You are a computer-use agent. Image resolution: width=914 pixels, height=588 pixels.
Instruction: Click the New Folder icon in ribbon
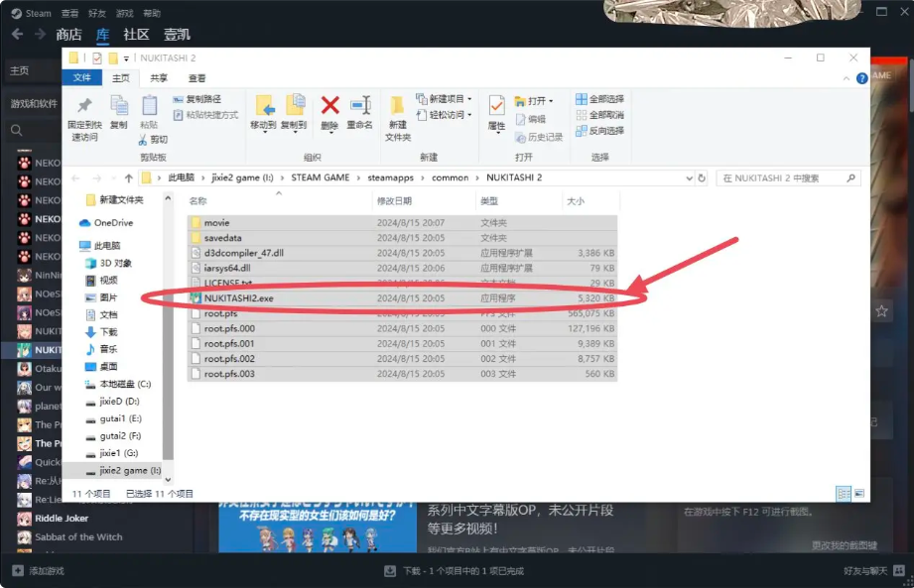click(397, 108)
